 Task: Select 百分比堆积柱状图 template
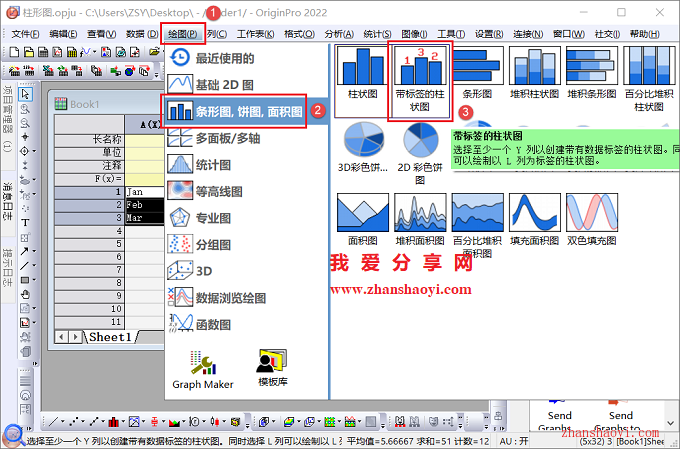[649, 79]
